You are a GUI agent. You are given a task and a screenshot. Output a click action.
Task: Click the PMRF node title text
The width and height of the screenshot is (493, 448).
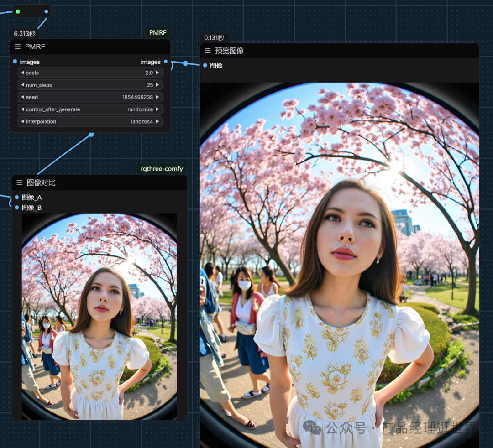coord(35,47)
